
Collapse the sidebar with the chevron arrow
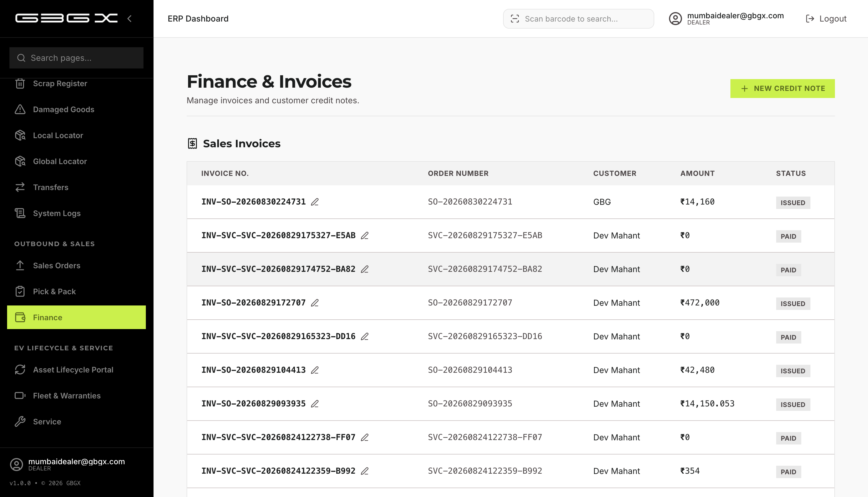coord(129,18)
